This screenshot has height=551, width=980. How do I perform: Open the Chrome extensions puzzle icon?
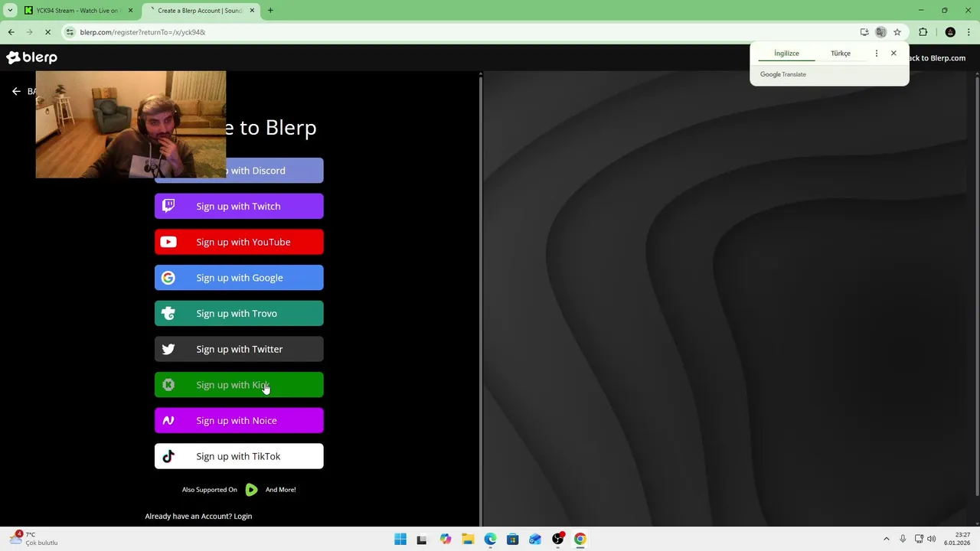[923, 32]
